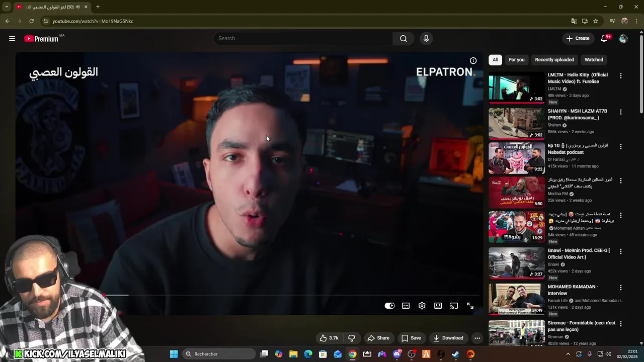Open options for Medina FM video
Viewport: 644px width, 362px height.
coord(621,181)
